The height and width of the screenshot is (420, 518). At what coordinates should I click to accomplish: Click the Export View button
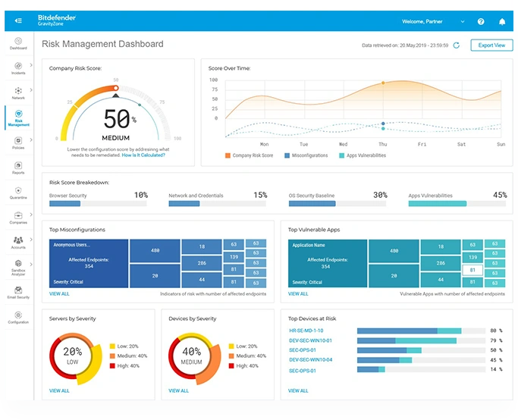(x=492, y=45)
